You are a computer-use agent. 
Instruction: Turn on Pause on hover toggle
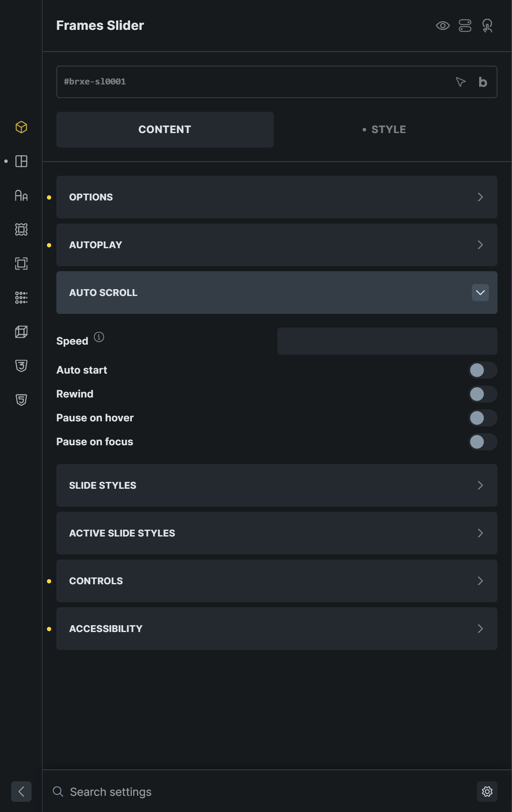click(483, 418)
